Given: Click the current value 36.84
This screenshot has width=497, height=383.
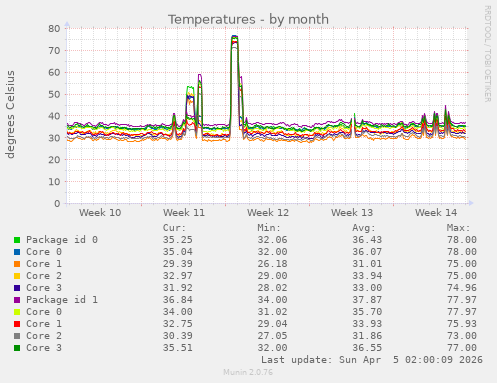Looking at the screenshot, I should click(178, 300).
